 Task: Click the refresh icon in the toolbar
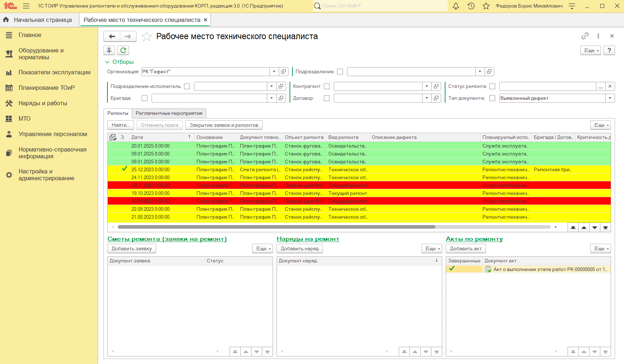click(123, 50)
